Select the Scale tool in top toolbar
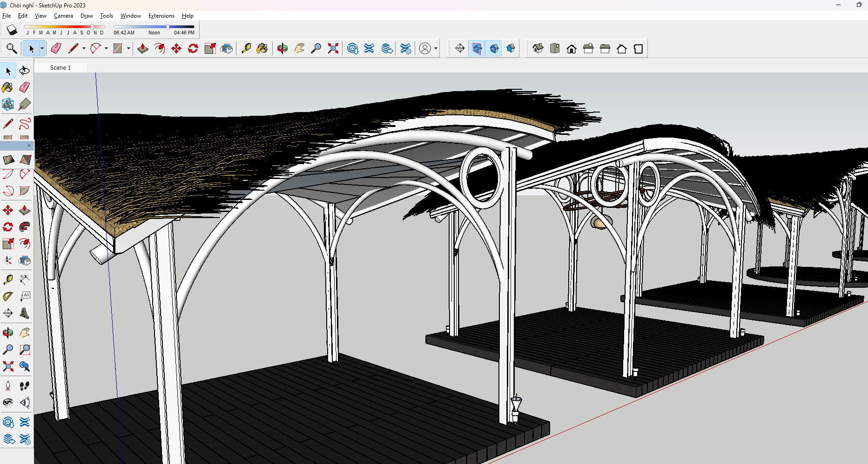868x464 pixels. coord(210,48)
